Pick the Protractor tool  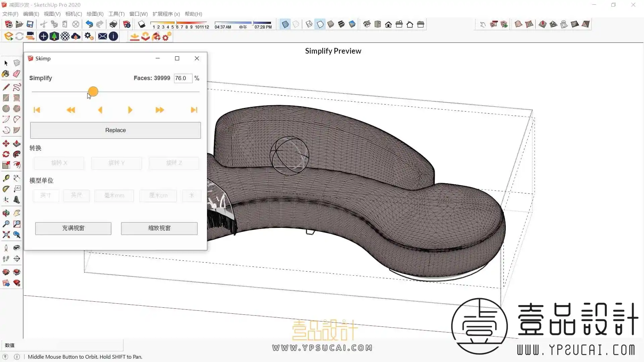[6, 189]
